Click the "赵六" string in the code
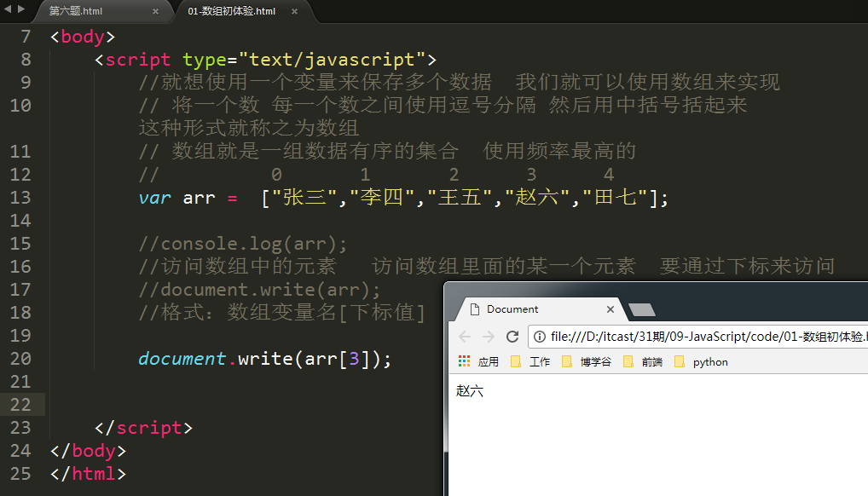The width and height of the screenshot is (868, 496). click(537, 197)
